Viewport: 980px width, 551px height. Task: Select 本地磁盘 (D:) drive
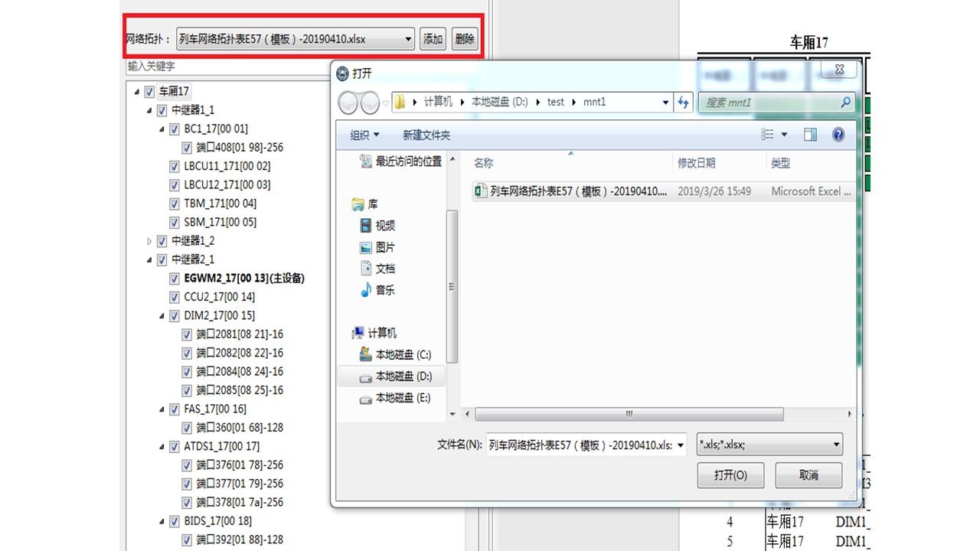(396, 376)
